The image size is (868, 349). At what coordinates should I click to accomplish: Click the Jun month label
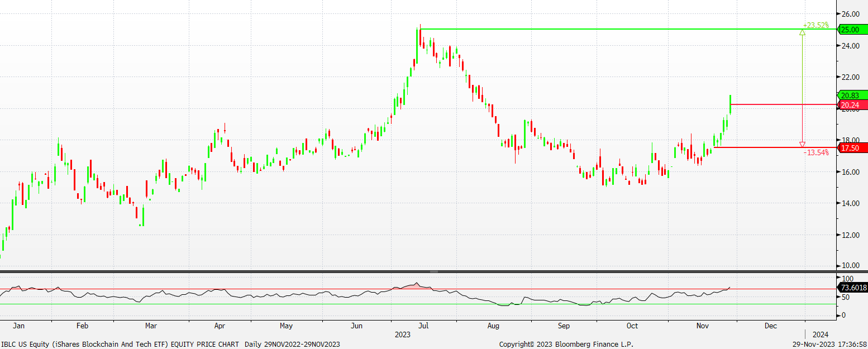pyautogui.click(x=356, y=326)
